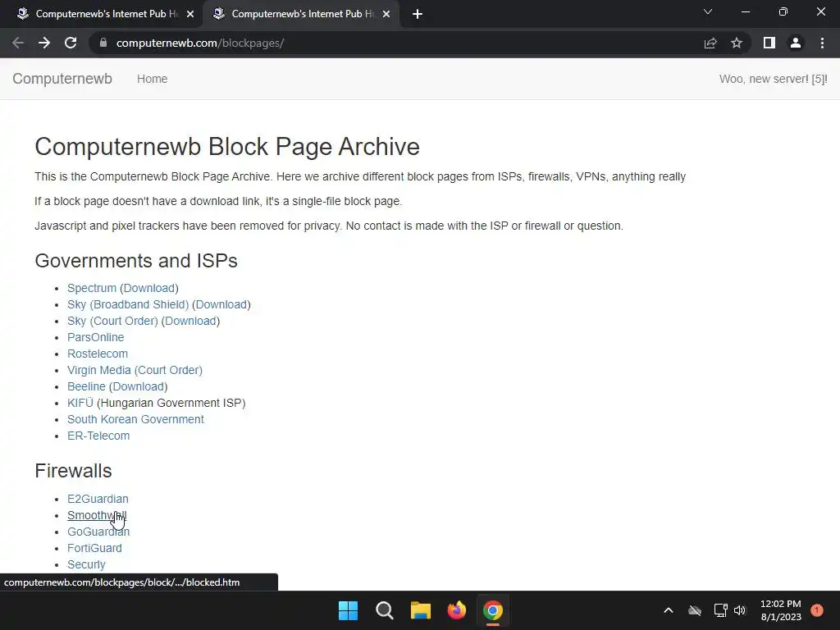
Task: Open the KIFÜ block page
Action: click(x=80, y=403)
